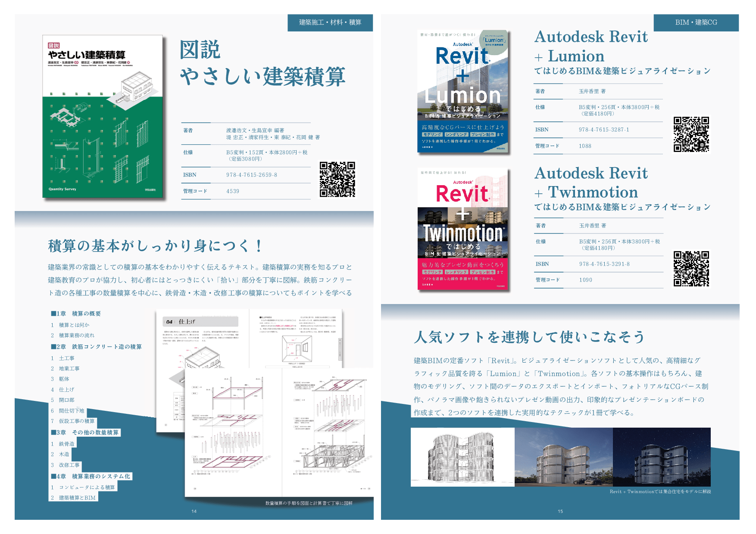Click the 1章 積算の概要 chapter heading
Viewport: 756px width, 534px height.
[x=76, y=314]
